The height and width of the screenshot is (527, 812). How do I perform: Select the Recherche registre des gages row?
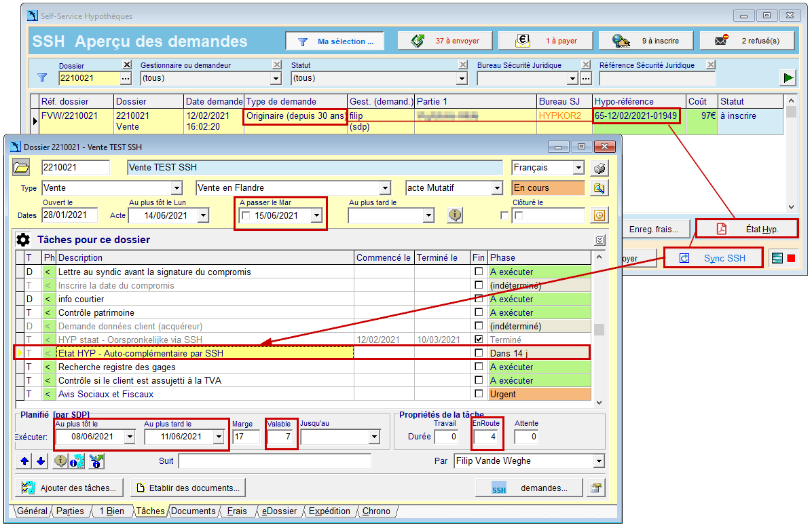(303, 367)
